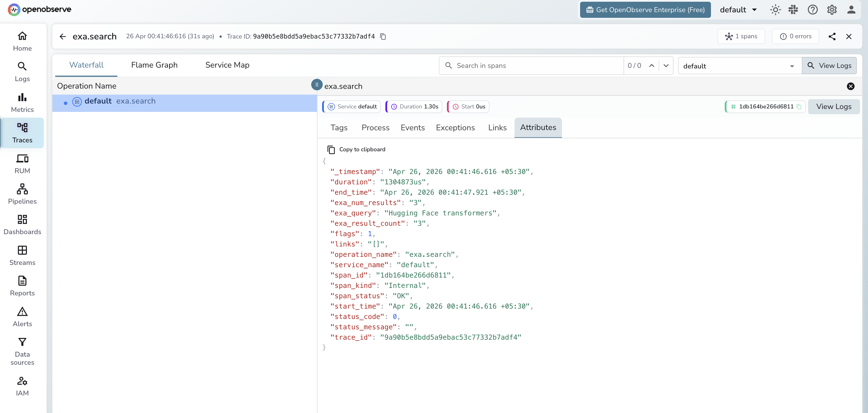Open the Pipelines section

click(22, 194)
